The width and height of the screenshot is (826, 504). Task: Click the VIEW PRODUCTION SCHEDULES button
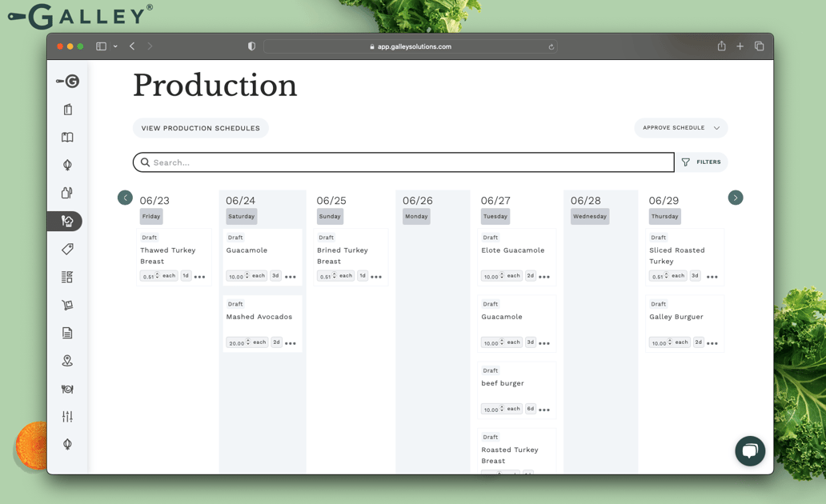[x=200, y=128]
